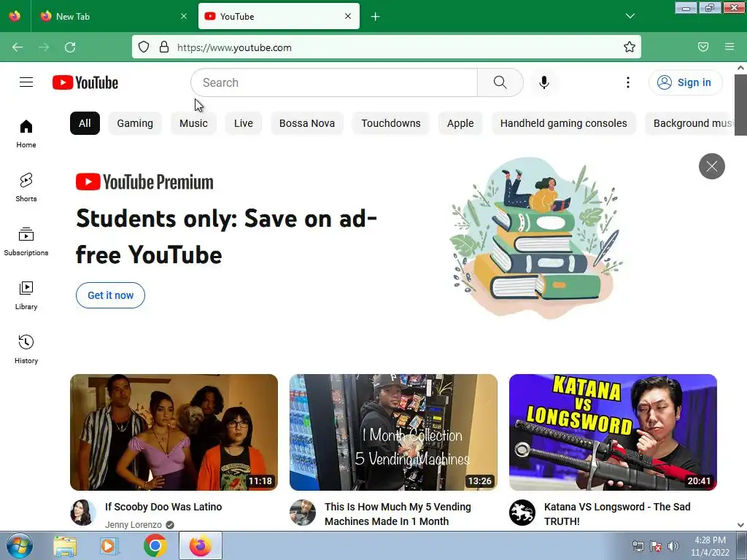
Task: Open Firefox application menu
Action: (x=729, y=47)
